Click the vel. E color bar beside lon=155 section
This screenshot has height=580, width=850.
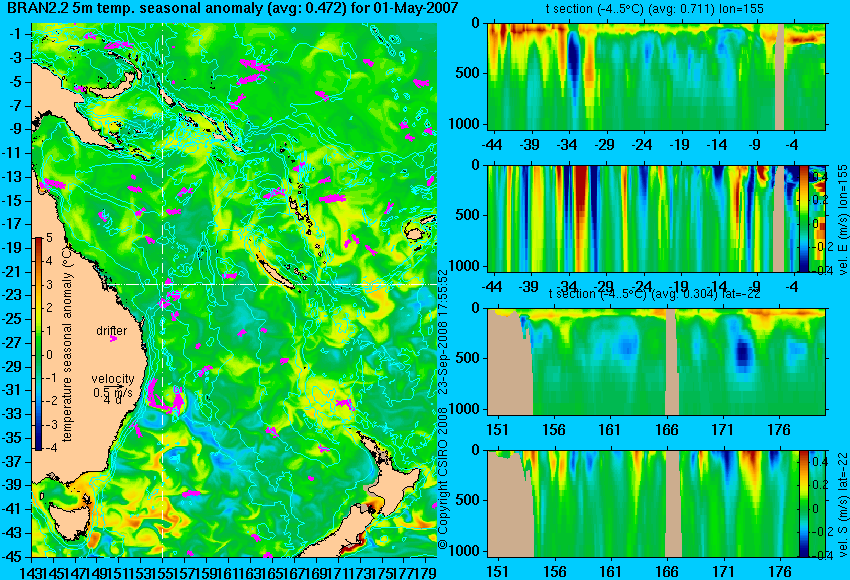point(803,218)
